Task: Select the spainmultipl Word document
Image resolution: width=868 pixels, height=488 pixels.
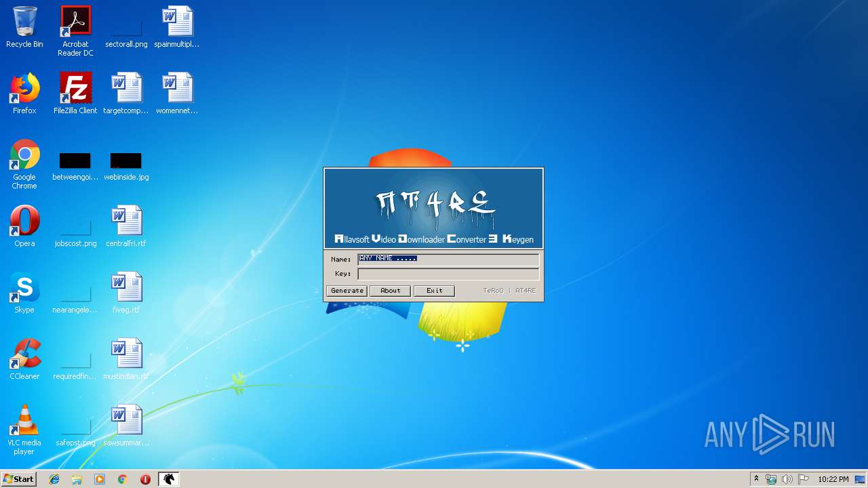Action: [x=177, y=28]
